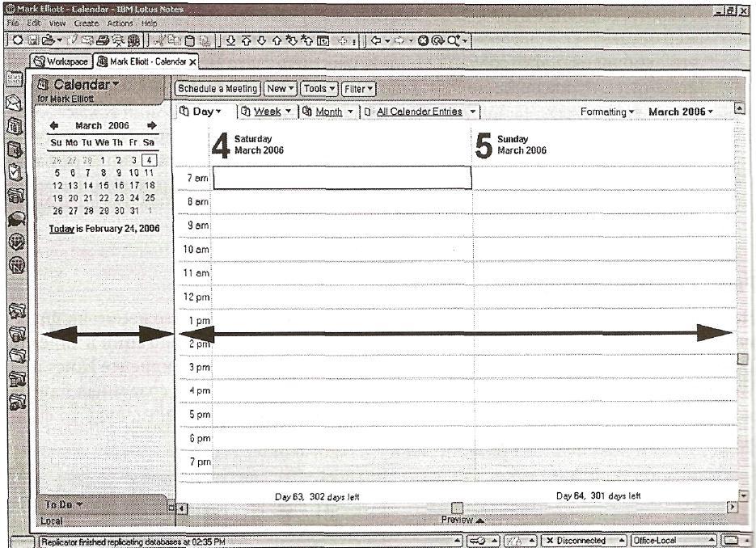Go to previous month in mini calendar

point(54,125)
